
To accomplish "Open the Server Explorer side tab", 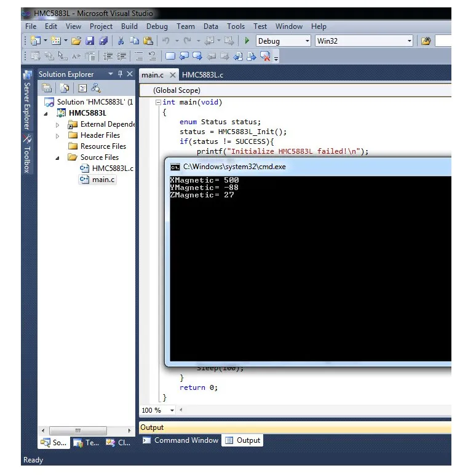I will pyautogui.click(x=27, y=100).
